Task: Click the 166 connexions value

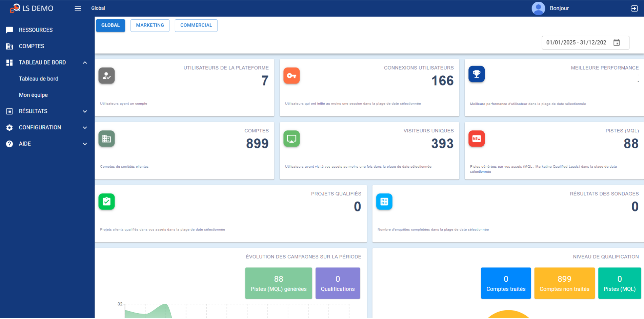Action: coord(442,81)
